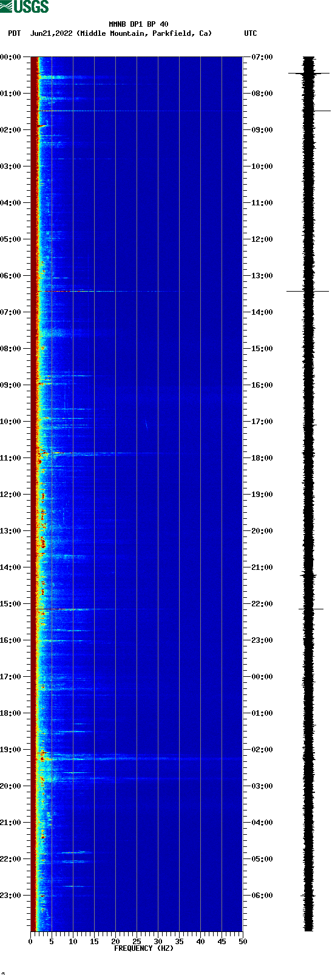Click the 11:00 PDT time label on left axis
Screen dimensions: 335x980
click(11, 458)
